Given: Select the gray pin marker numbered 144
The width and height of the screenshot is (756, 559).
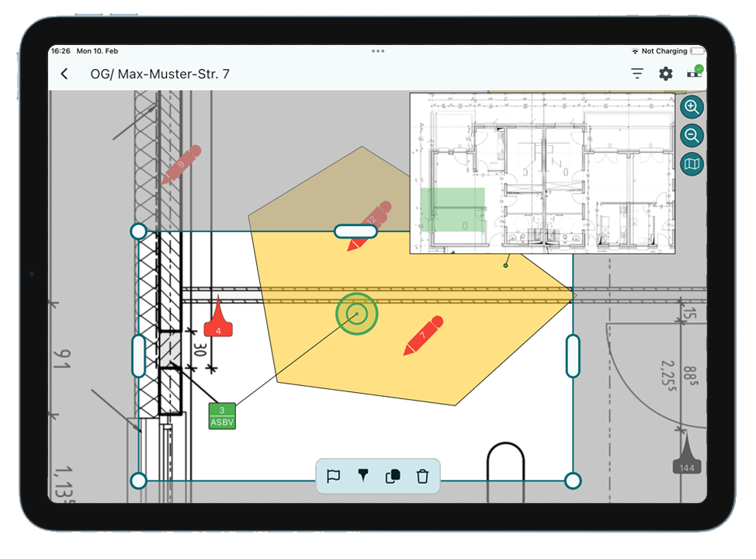Looking at the screenshot, I should (687, 464).
